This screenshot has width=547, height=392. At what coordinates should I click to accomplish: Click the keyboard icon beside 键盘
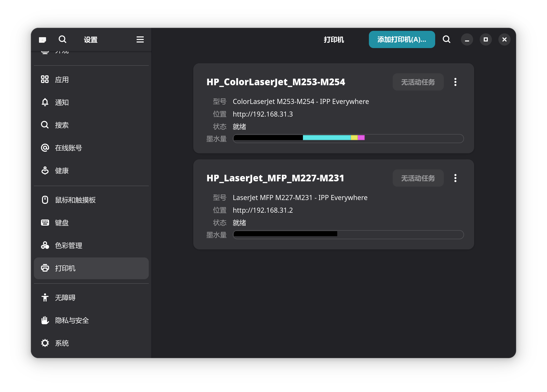(45, 223)
